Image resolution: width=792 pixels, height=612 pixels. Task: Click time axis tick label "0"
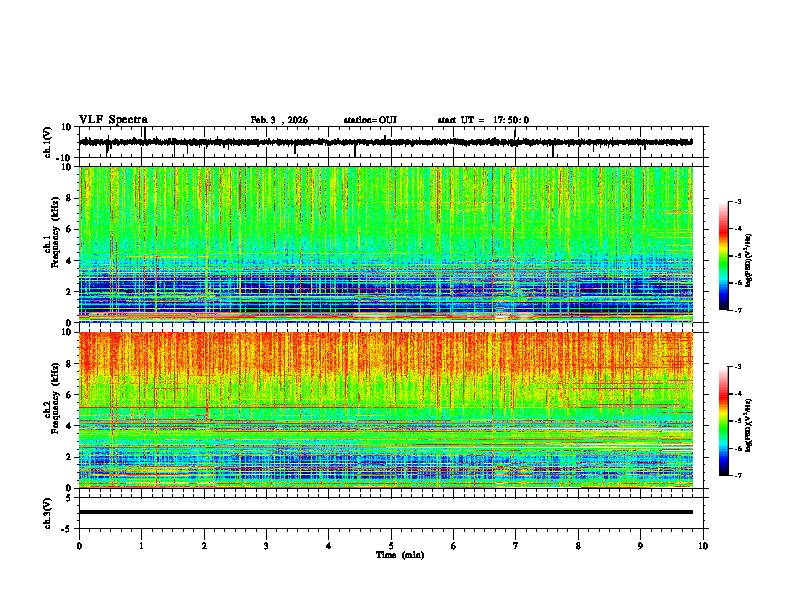click(79, 546)
